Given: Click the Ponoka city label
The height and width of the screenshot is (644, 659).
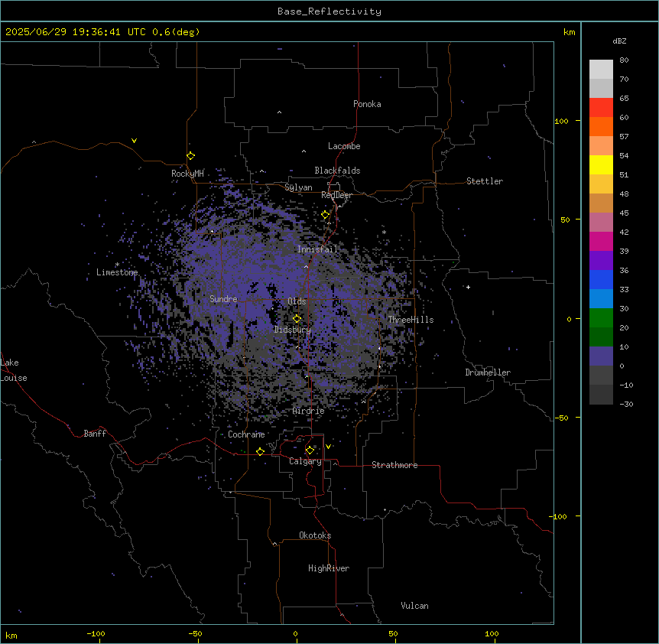Looking at the screenshot, I should tap(367, 104).
